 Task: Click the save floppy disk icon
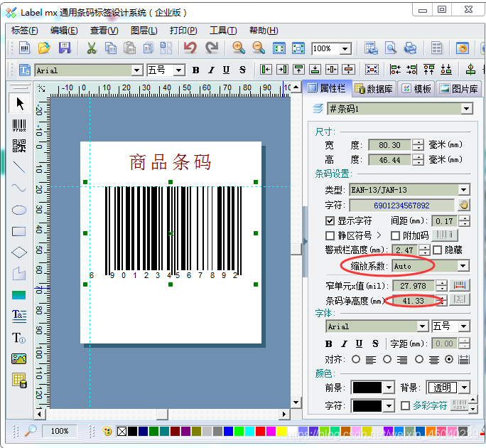65,48
